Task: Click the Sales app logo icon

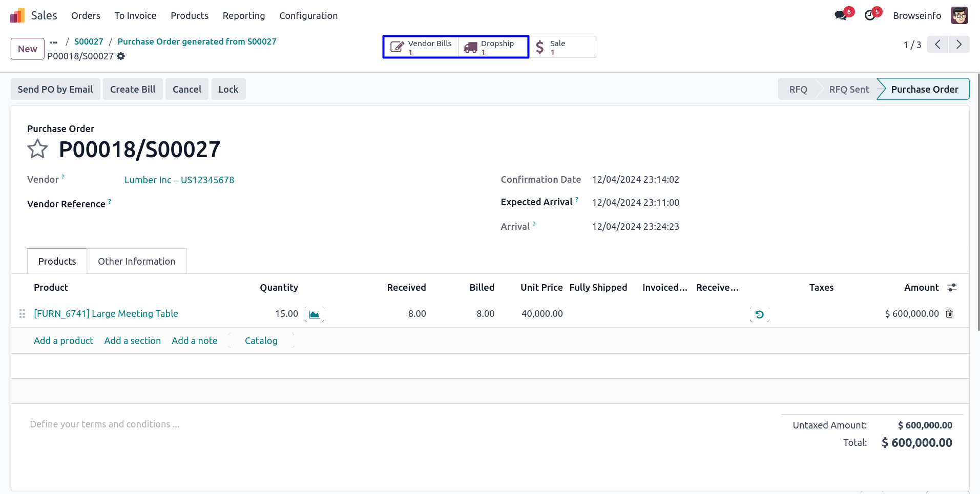Action: click(17, 16)
